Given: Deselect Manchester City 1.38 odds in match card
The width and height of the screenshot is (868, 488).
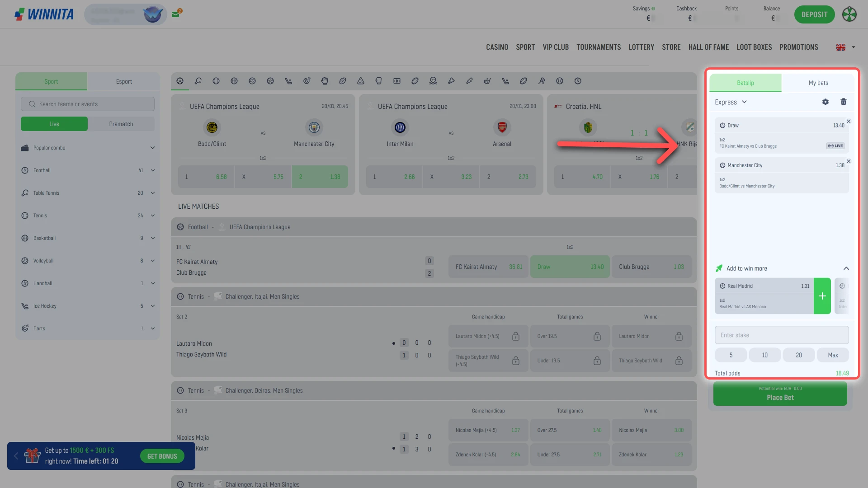Looking at the screenshot, I should pos(320,177).
